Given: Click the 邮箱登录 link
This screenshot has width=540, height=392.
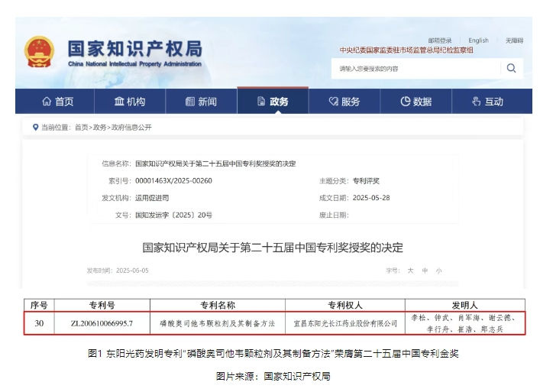Looking at the screenshot, I should pyautogui.click(x=440, y=40).
